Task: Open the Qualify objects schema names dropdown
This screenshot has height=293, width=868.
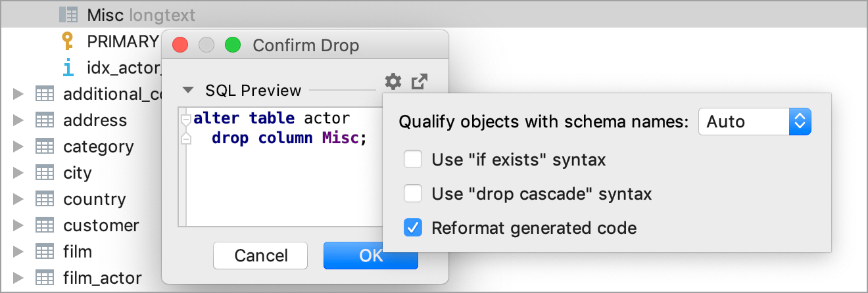Action: pyautogui.click(x=755, y=122)
